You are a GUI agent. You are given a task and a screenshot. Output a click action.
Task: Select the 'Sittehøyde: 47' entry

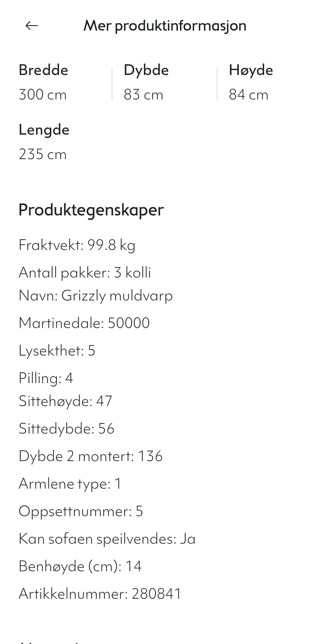(x=65, y=400)
